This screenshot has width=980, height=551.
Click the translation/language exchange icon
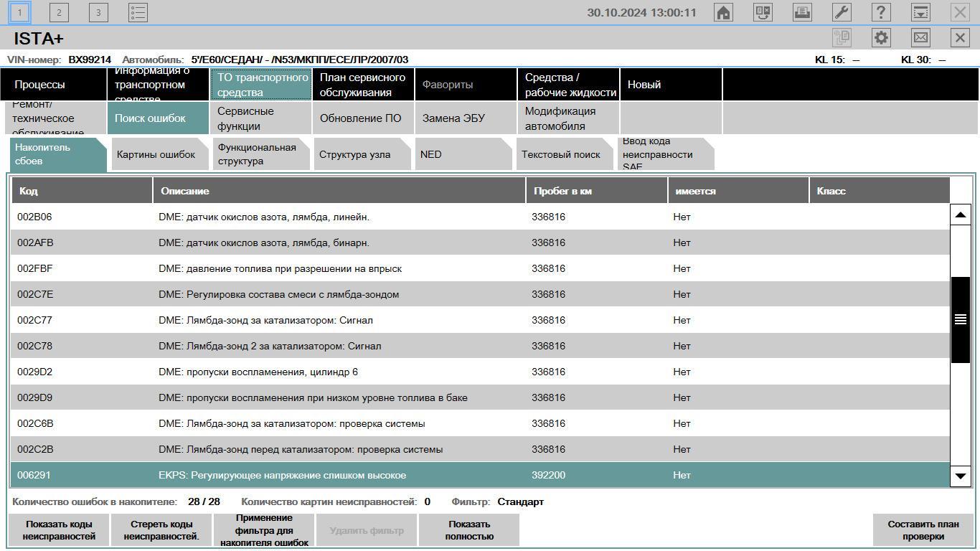(x=763, y=12)
